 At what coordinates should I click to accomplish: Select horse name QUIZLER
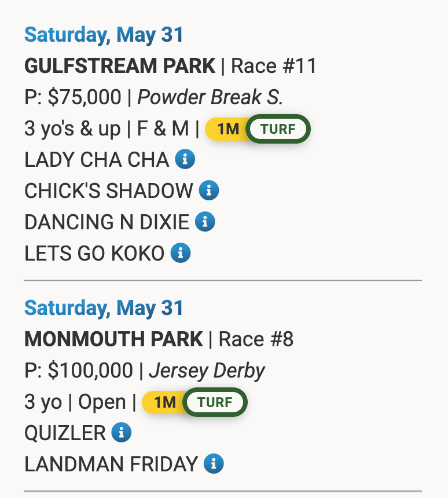(65, 433)
